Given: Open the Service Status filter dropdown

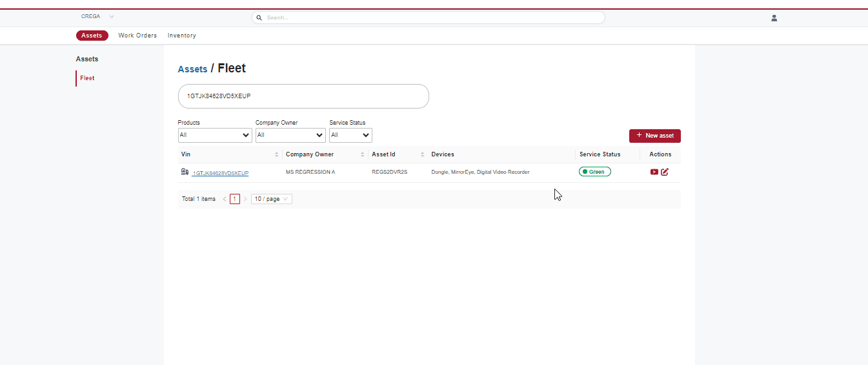Looking at the screenshot, I should pos(350,135).
